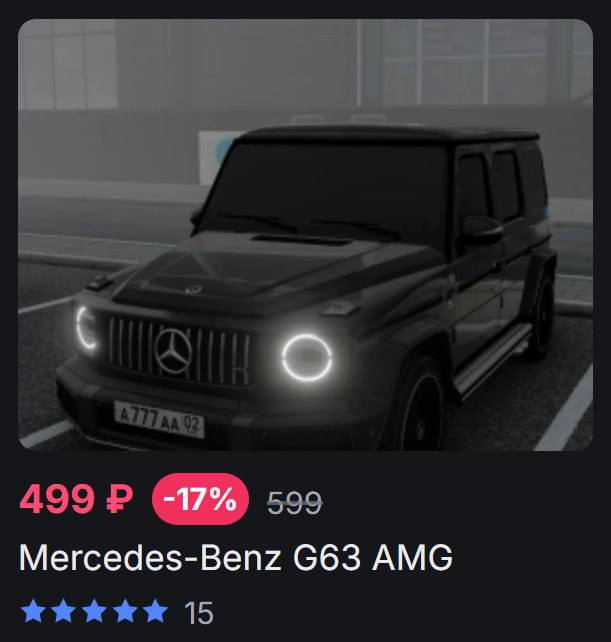Rate one star on the rating row
611x642 pixels.
(33, 612)
